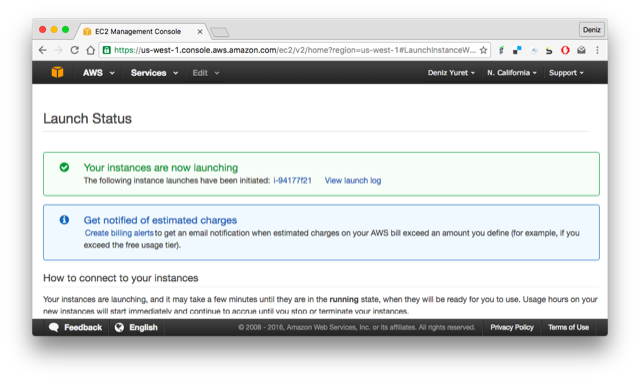Click the Launch Status heading
Screen dimensions: 640x382
(x=87, y=118)
